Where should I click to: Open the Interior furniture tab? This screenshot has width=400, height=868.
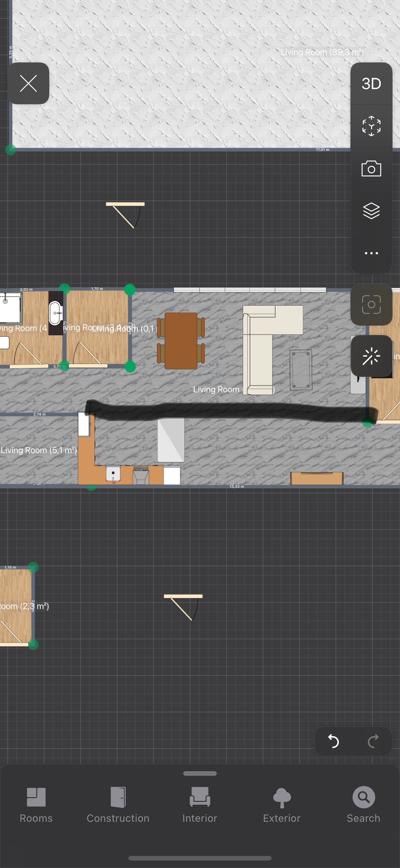point(200,805)
